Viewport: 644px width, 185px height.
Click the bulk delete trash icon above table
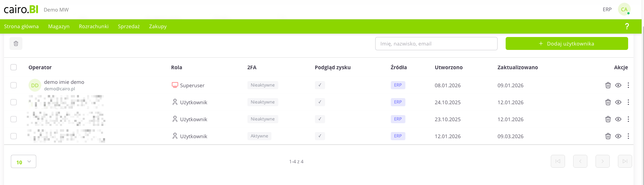click(16, 43)
